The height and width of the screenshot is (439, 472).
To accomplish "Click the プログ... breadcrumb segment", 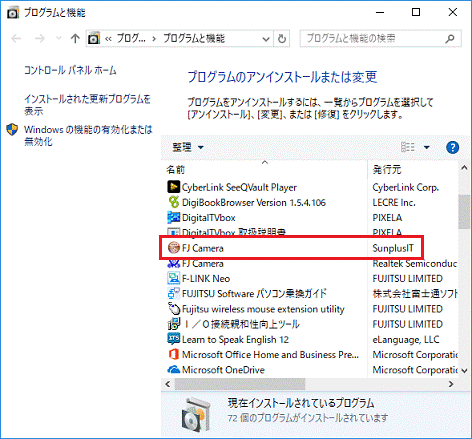I will [x=131, y=39].
